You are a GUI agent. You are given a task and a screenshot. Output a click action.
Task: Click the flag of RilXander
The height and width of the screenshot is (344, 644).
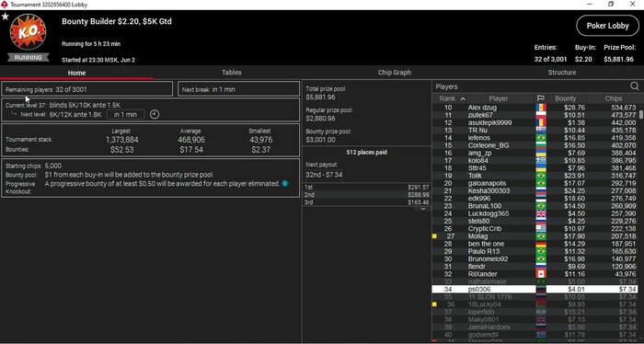(x=541, y=274)
